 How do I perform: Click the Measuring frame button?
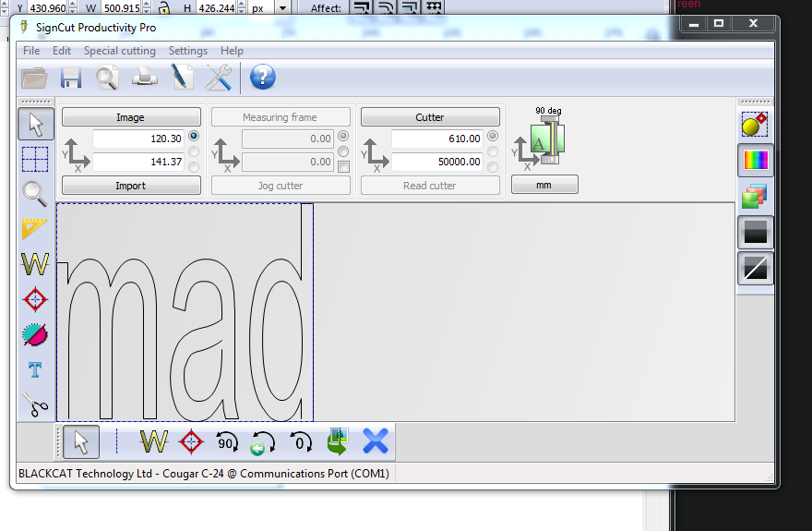(281, 117)
